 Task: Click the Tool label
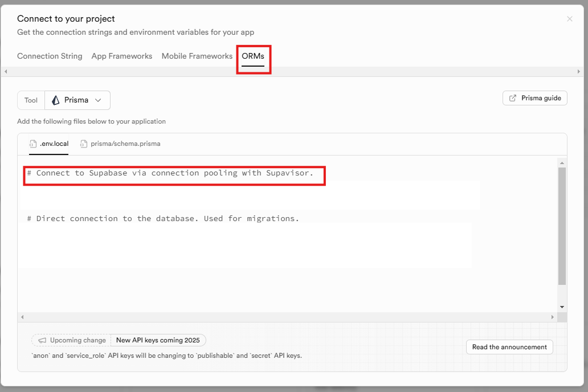31,100
